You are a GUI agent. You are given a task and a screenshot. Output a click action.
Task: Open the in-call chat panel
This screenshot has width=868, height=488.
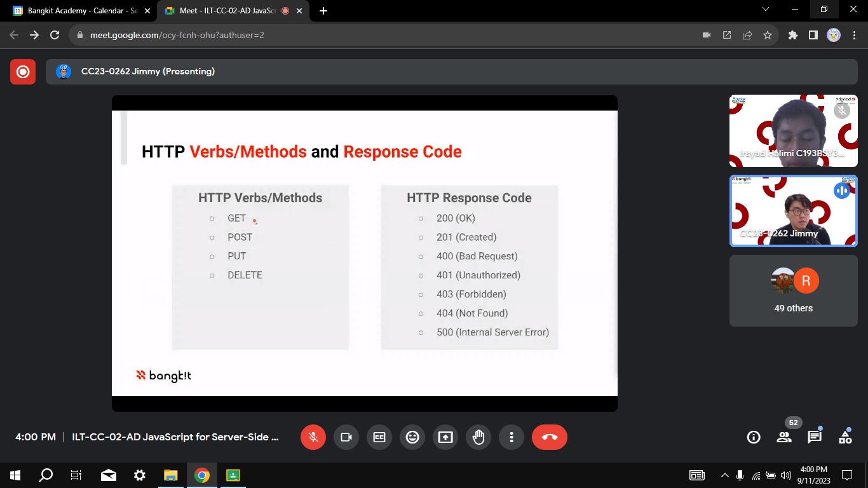[815, 437]
